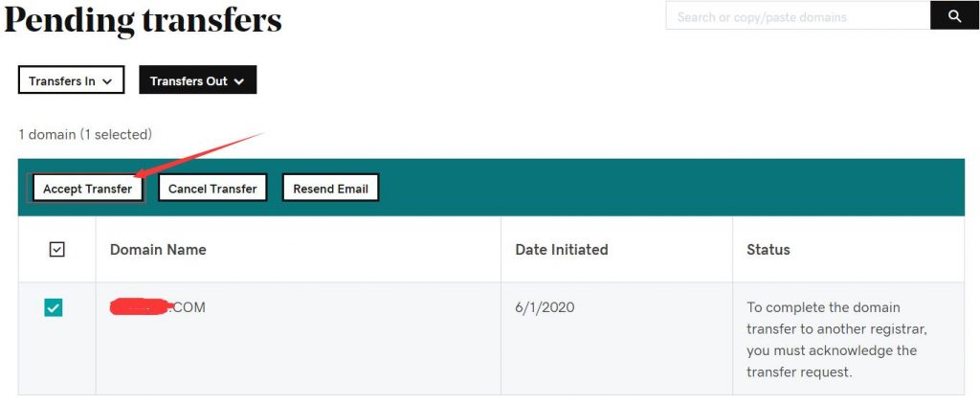
Task: Open the Transfers In dropdown
Action: click(71, 80)
